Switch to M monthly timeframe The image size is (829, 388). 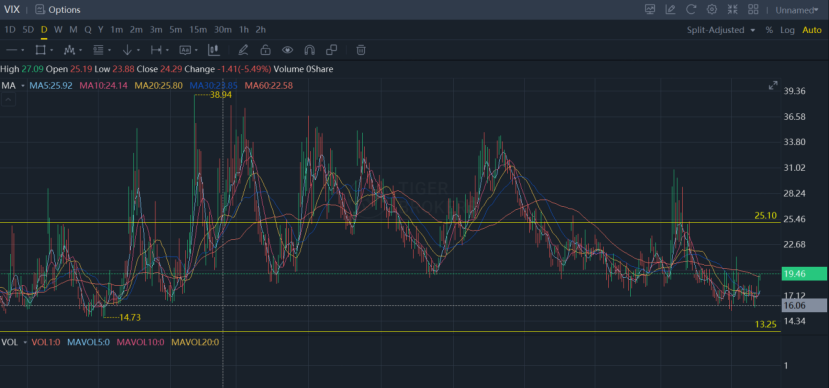[73, 30]
